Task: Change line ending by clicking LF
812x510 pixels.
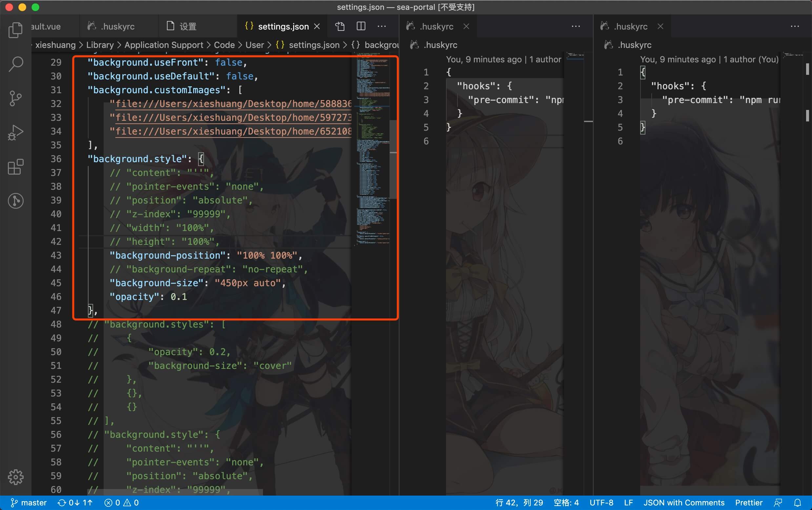Action: (x=628, y=502)
